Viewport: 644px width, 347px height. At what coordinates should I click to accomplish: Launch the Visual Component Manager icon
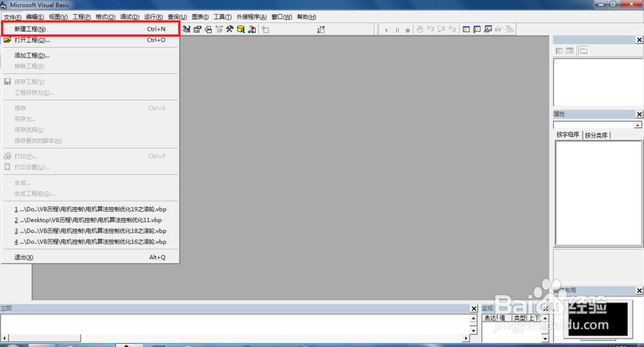coord(252,29)
